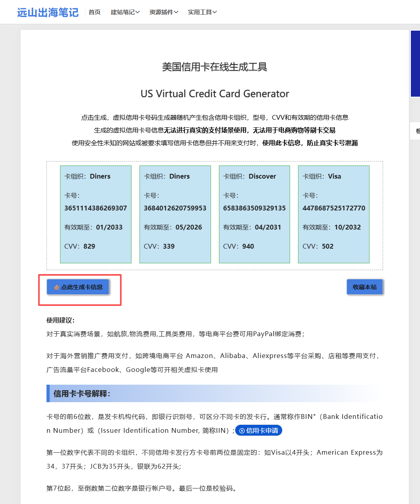Click the Discover card panel
The image size is (420, 504).
(x=254, y=214)
